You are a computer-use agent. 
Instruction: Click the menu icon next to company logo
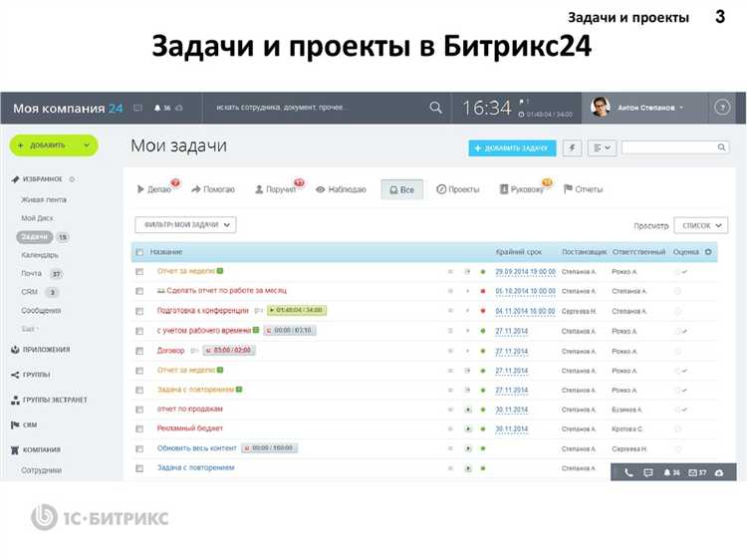click(137, 109)
